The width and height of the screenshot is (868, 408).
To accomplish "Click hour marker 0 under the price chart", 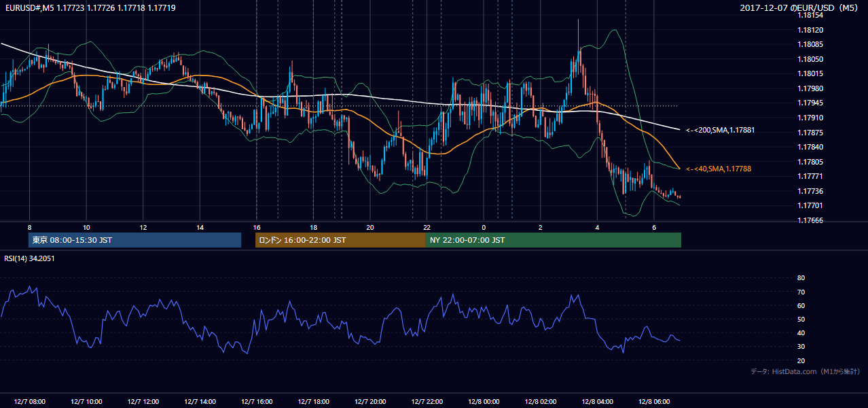I will pos(484,227).
